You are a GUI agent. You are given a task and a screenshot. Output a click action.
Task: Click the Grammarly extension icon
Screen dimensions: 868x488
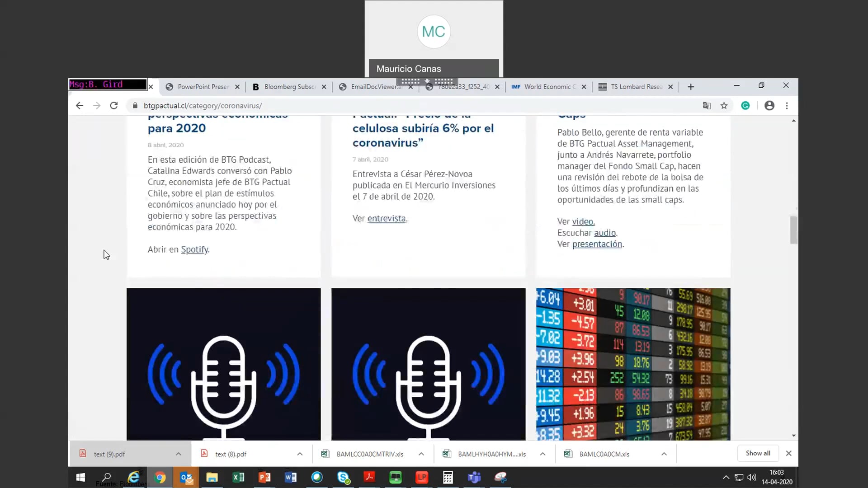click(x=745, y=106)
